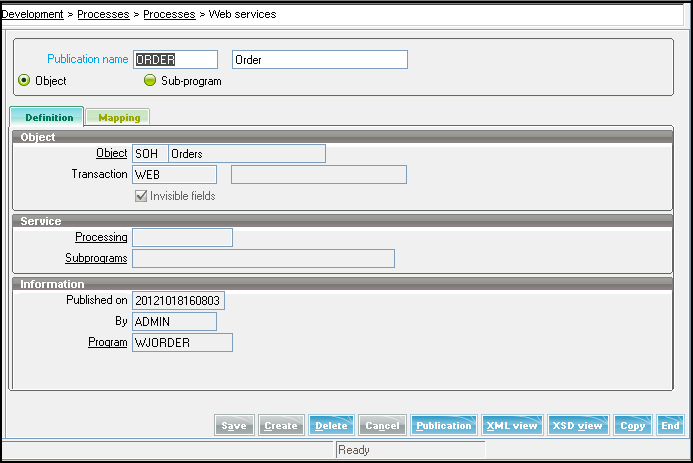Screen dimensions: 693x463
Task: Click the Transaction label
Action: point(99,174)
